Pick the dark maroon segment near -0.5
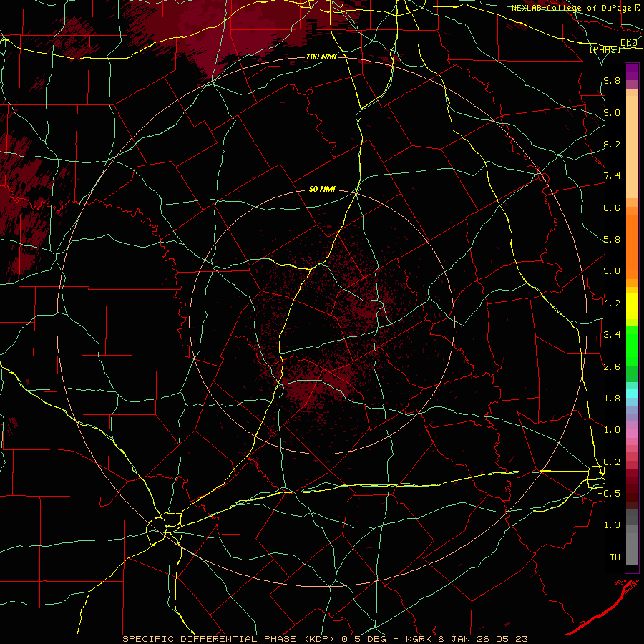Viewport: 644px width, 644px height. (632, 493)
